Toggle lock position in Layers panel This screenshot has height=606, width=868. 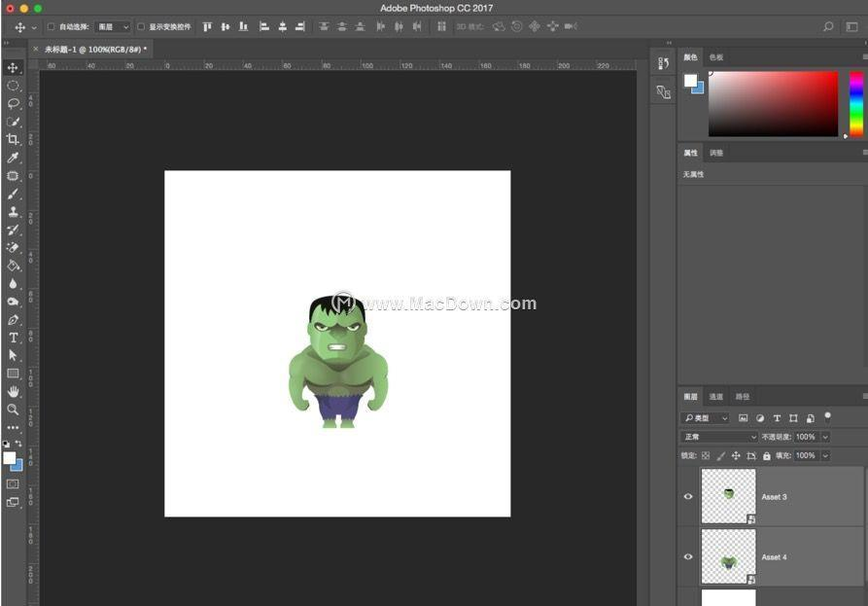click(x=736, y=456)
